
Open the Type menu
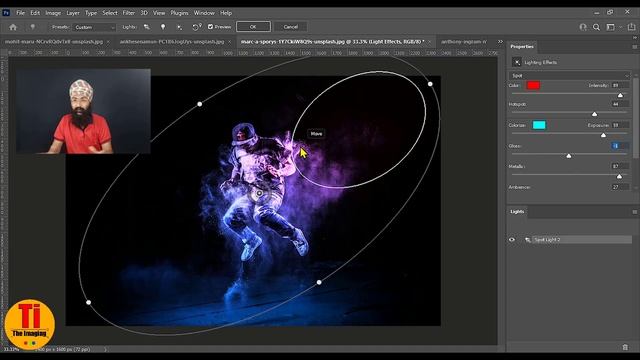point(91,13)
